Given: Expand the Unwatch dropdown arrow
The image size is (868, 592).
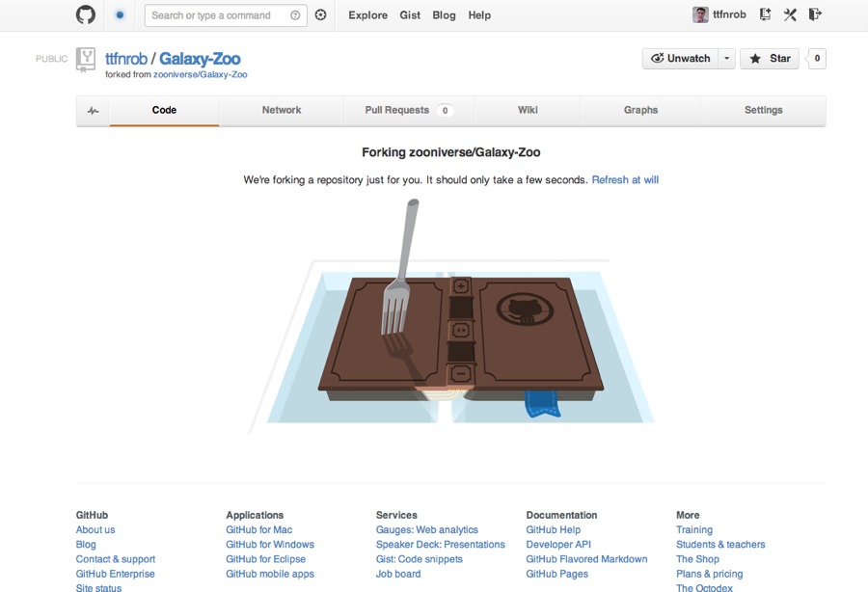Looking at the screenshot, I should tap(726, 59).
